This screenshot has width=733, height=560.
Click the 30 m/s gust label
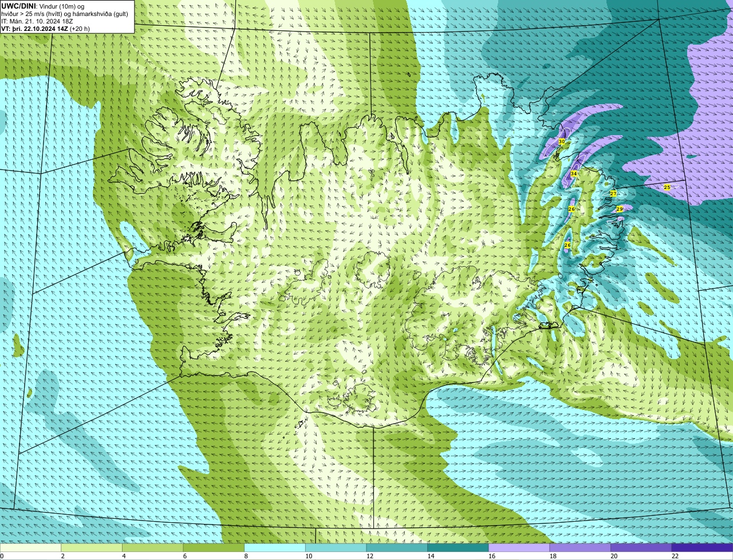(x=561, y=141)
